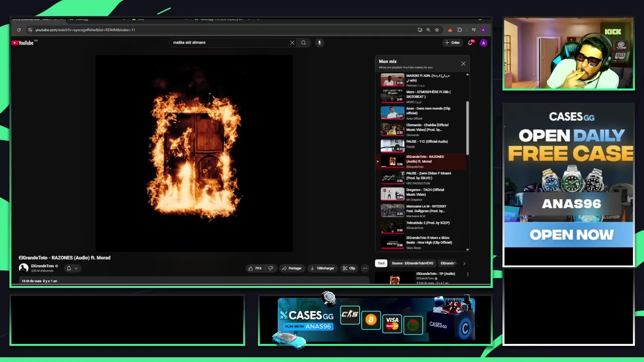Reload the page in the browser
Viewport: 644px width, 362px height.
pyautogui.click(x=19, y=30)
